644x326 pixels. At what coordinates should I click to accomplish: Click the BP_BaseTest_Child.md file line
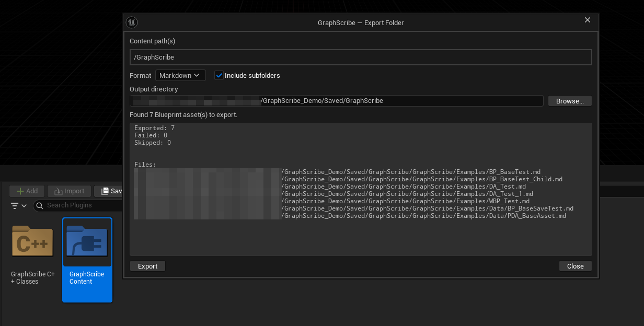point(348,179)
